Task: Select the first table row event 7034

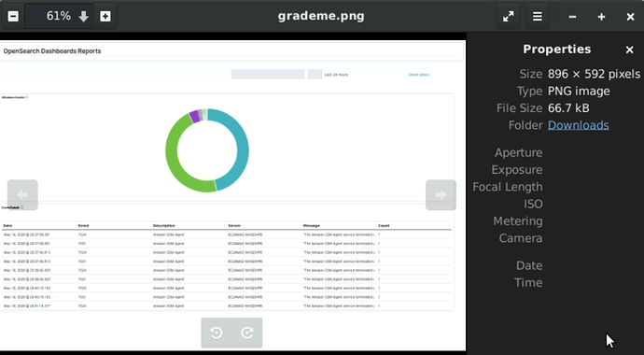Action: (x=226, y=234)
